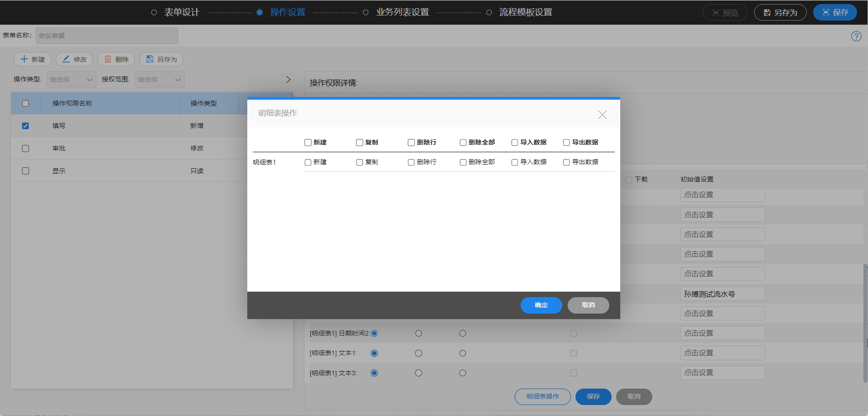This screenshot has width=868, height=416.
Task: Enable 导出数据 for 明细表1 row
Action: (566, 162)
